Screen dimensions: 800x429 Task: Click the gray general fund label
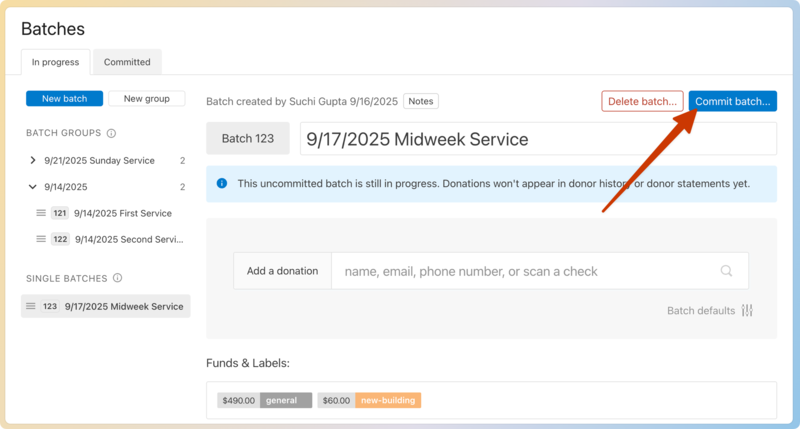[x=285, y=400]
